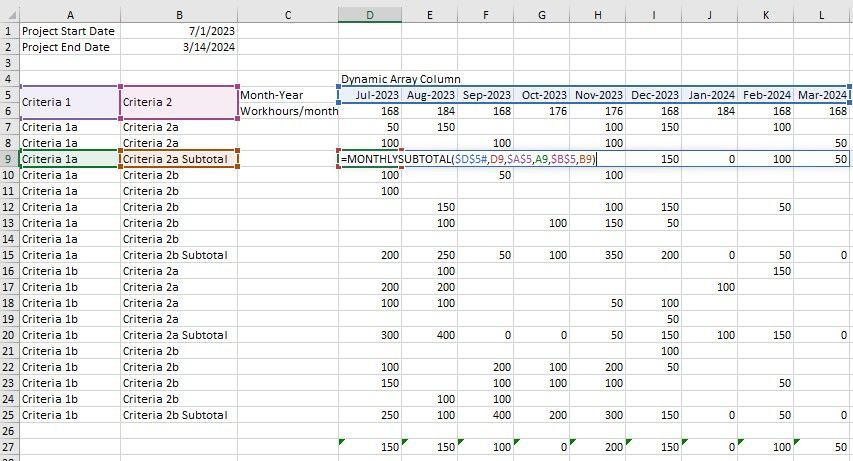The image size is (853, 461).
Task: Click the Dec-2023 header cell
Action: [x=654, y=95]
